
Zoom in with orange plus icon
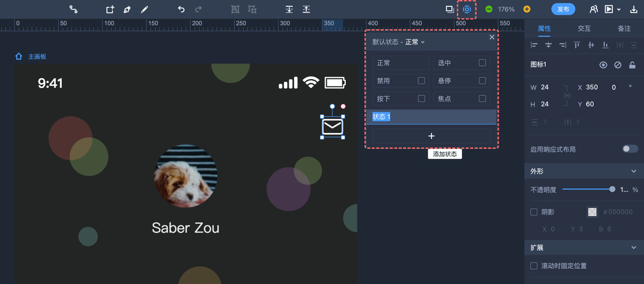tap(527, 9)
